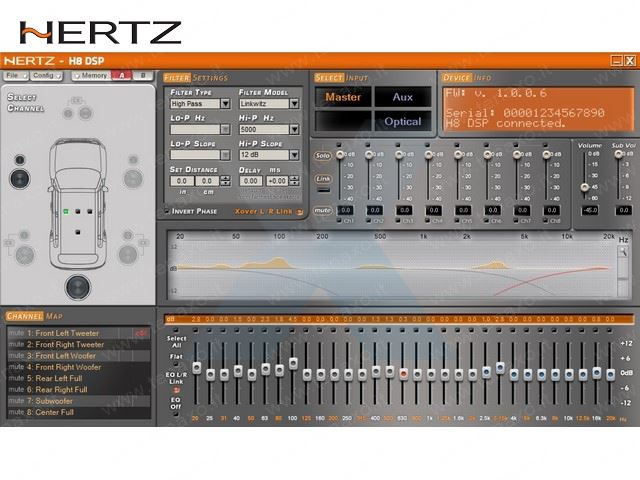
Task: Tick the Ch8 checkbox next to its label
Action: pos(545,220)
